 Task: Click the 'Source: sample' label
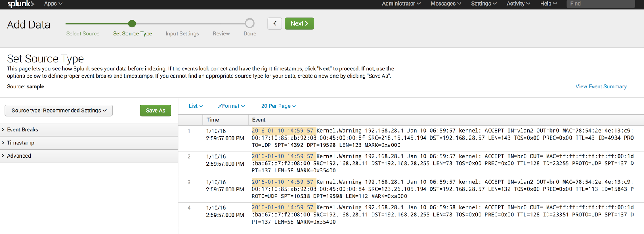(x=26, y=86)
